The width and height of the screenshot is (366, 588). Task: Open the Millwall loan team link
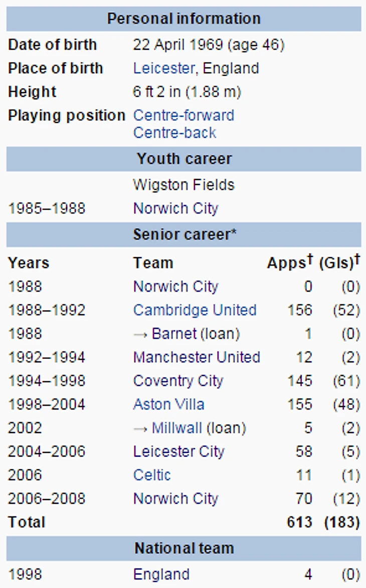tap(176, 428)
